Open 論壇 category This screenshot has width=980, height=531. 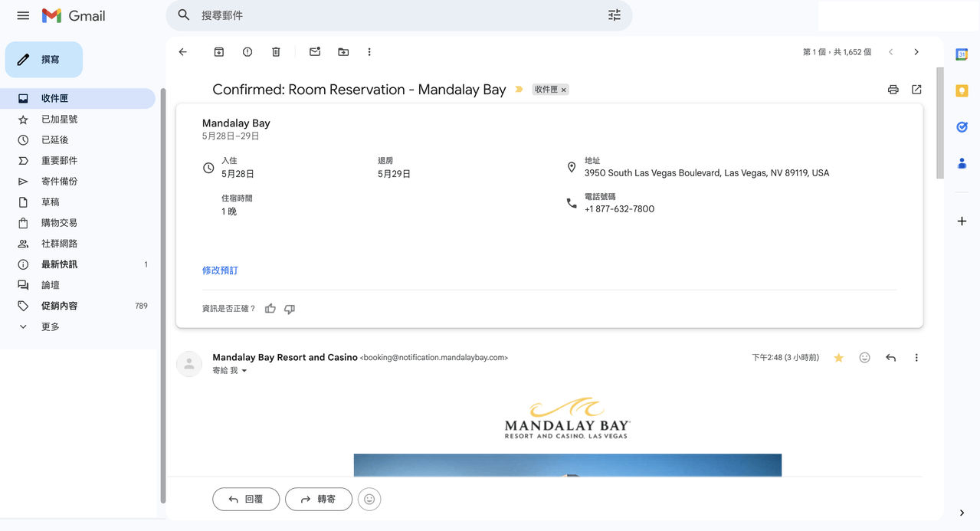(x=77, y=285)
